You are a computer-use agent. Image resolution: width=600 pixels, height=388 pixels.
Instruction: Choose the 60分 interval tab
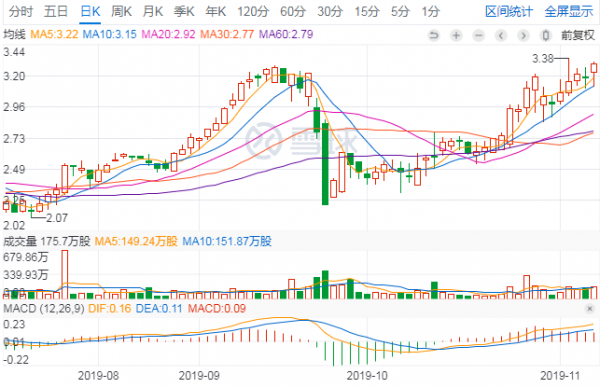pyautogui.click(x=293, y=11)
